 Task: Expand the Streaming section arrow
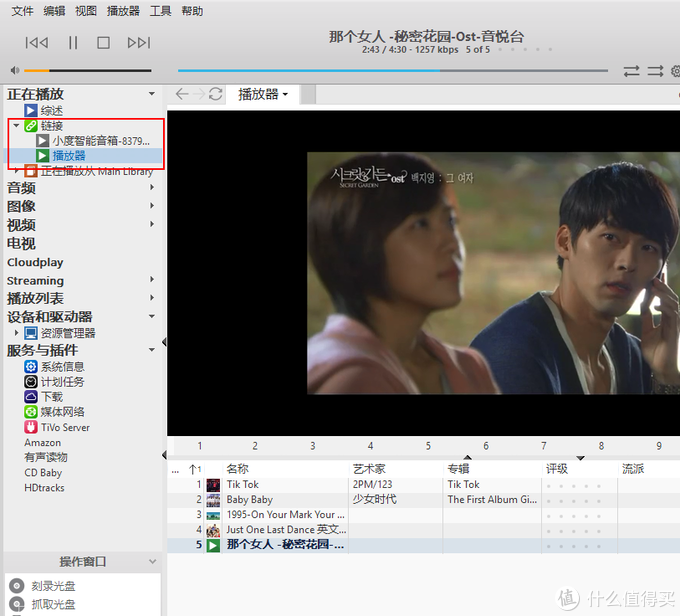click(152, 279)
